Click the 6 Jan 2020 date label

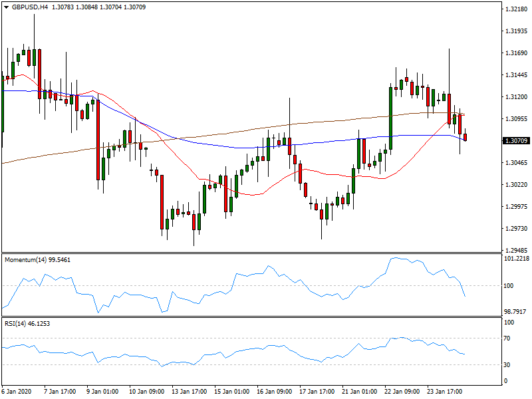(17, 392)
